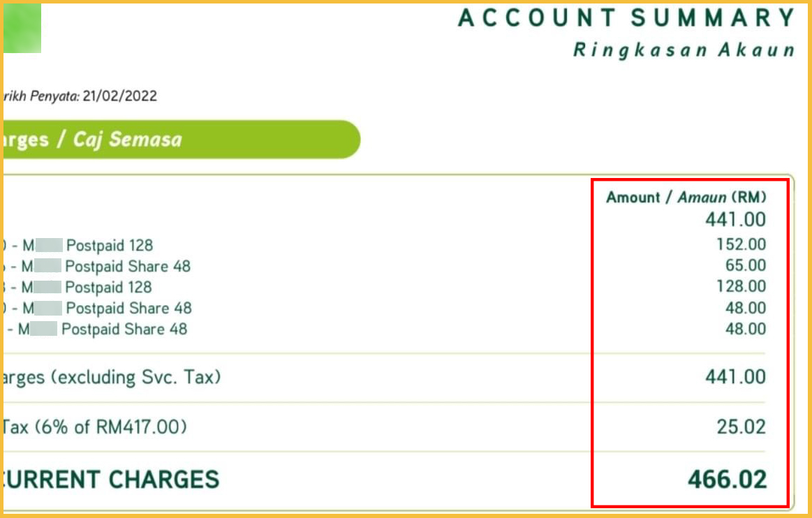Click the 441.00 total excluding tax amount
Image resolution: width=812 pixels, height=518 pixels.
(735, 378)
